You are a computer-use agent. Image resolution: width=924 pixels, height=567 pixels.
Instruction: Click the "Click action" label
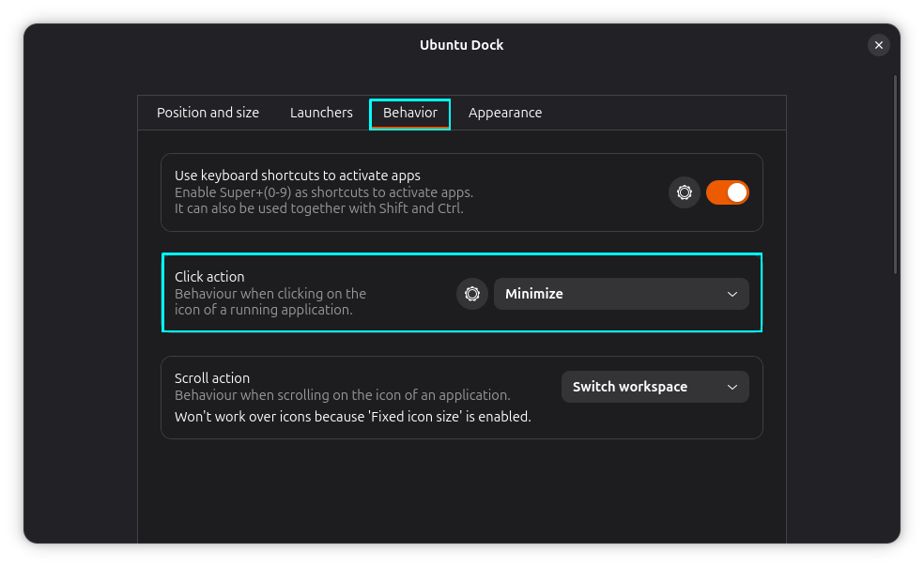[209, 276]
